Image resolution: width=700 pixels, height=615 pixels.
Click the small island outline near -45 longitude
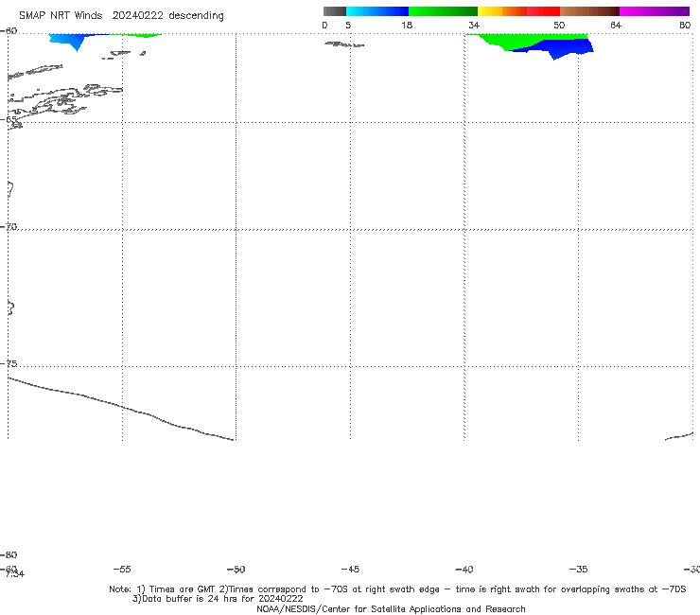click(x=344, y=44)
